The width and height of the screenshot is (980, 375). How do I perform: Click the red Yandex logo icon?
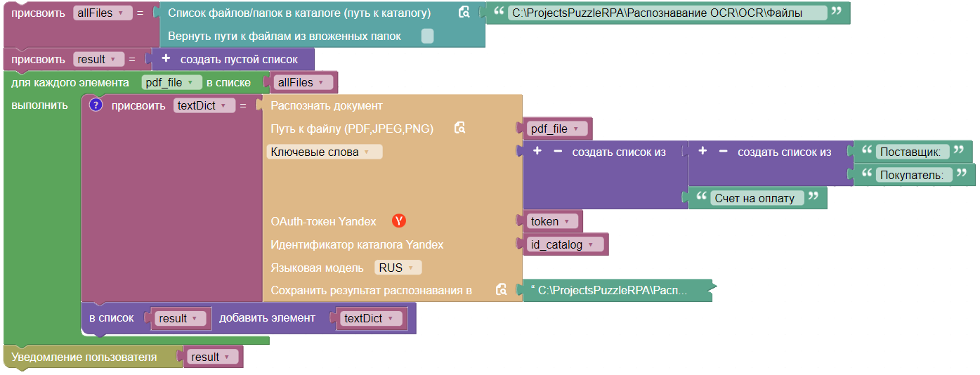coord(399,221)
